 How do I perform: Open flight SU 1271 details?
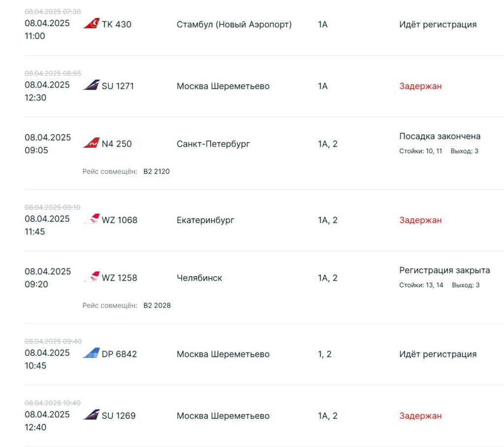click(118, 86)
